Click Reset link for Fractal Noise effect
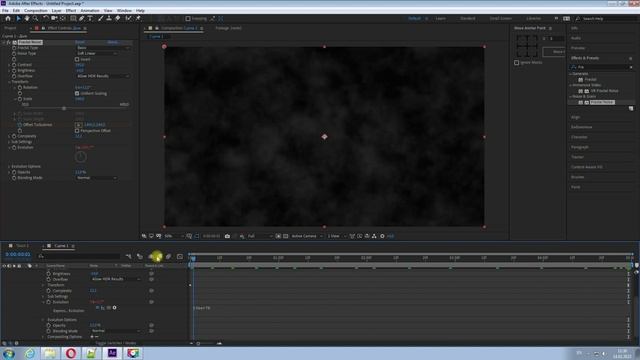Viewport: 640px width, 360px height. pos(80,42)
